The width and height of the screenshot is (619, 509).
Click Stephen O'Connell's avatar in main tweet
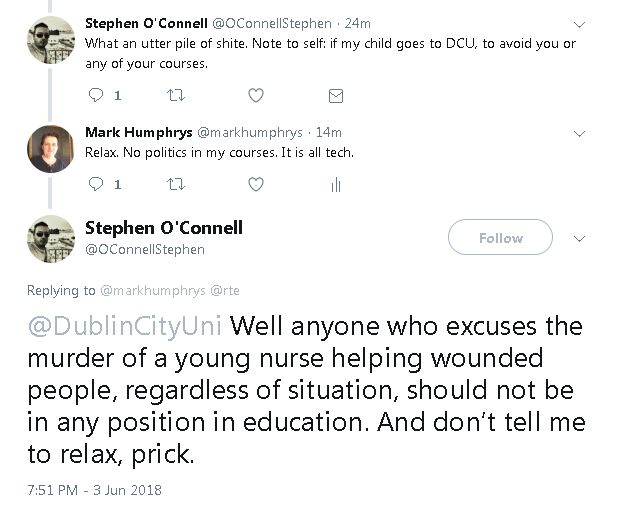click(51, 238)
